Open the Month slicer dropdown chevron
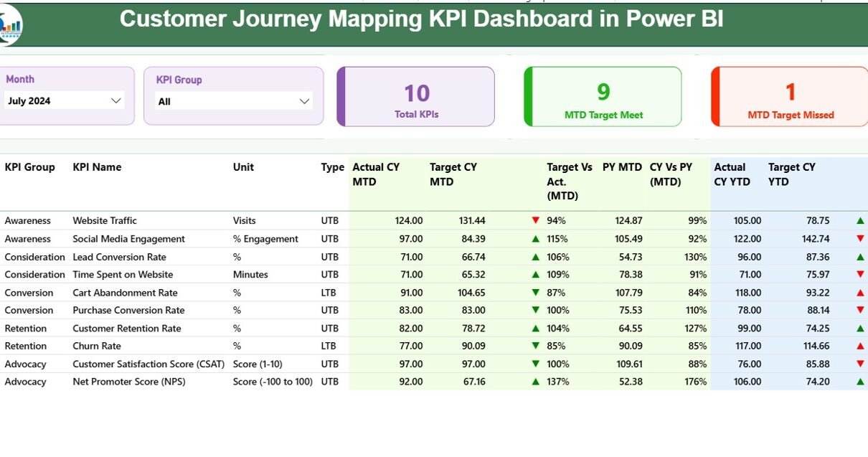Viewport: 868px width, 457px height. pyautogui.click(x=116, y=101)
